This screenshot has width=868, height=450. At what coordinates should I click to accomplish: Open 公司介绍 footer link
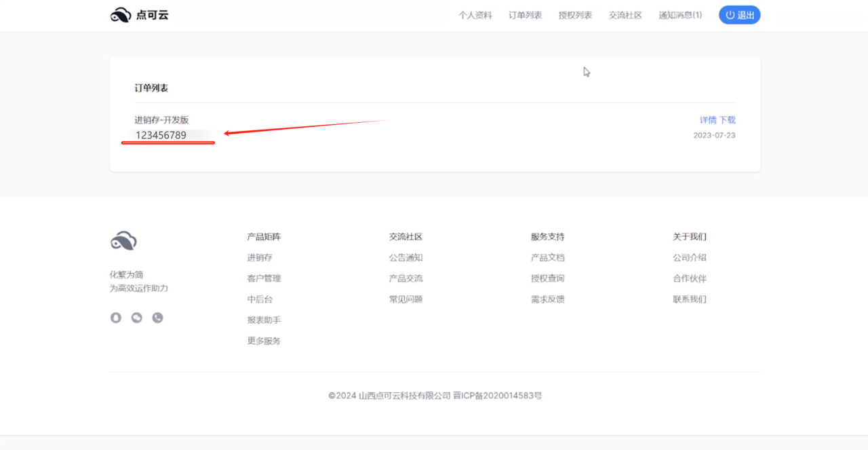click(690, 258)
